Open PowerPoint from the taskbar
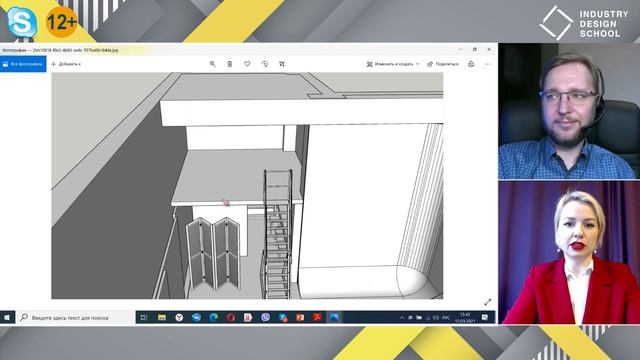This screenshot has width=640, height=360. (x=300, y=317)
